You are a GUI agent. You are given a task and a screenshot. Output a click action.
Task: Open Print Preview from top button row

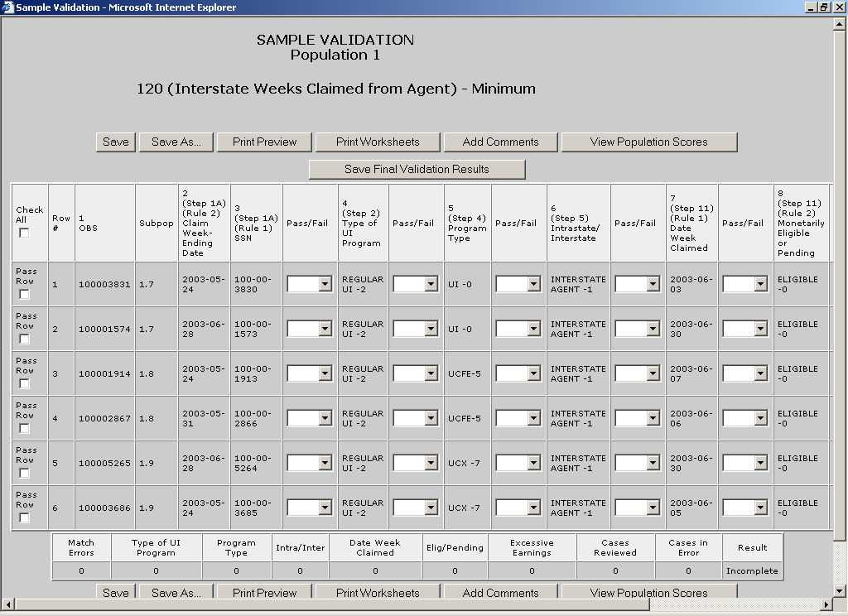(x=264, y=142)
